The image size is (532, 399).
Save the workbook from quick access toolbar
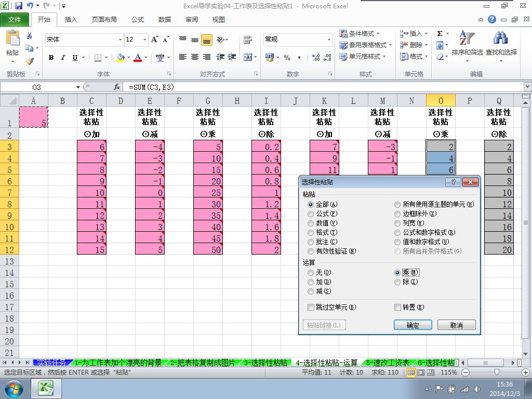point(18,6)
